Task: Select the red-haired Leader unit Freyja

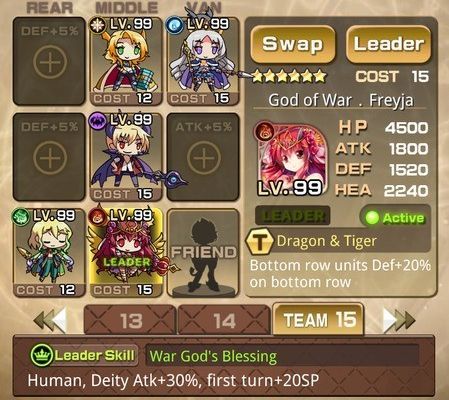Action: coord(126,253)
